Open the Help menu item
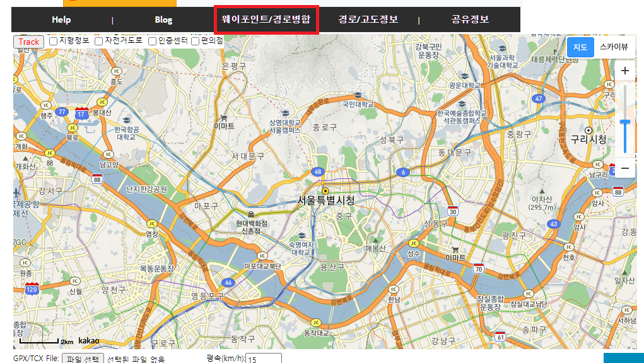 [61, 20]
